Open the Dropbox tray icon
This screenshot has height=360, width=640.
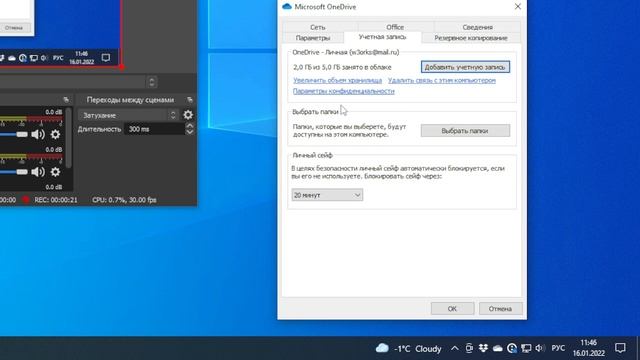coord(483,348)
